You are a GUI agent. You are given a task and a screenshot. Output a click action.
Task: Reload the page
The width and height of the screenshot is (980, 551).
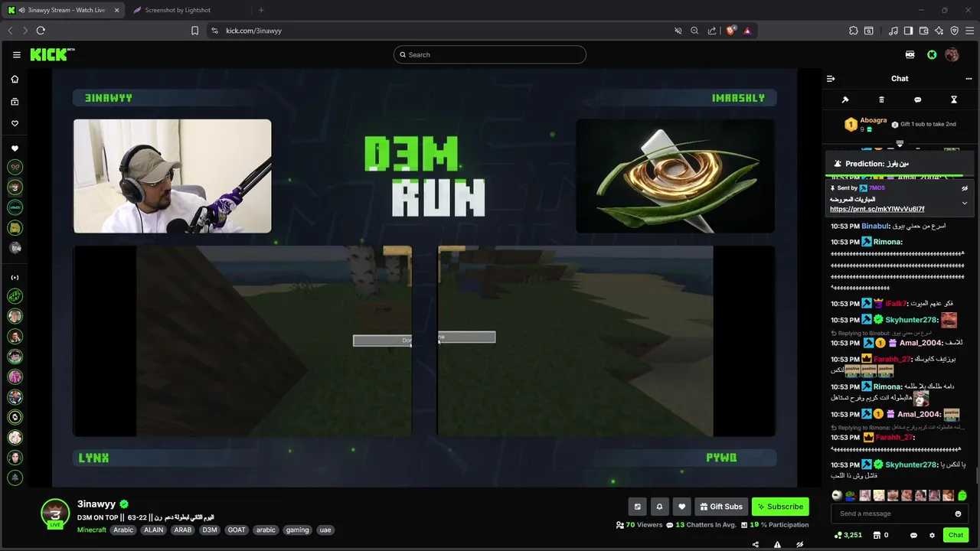41,31
